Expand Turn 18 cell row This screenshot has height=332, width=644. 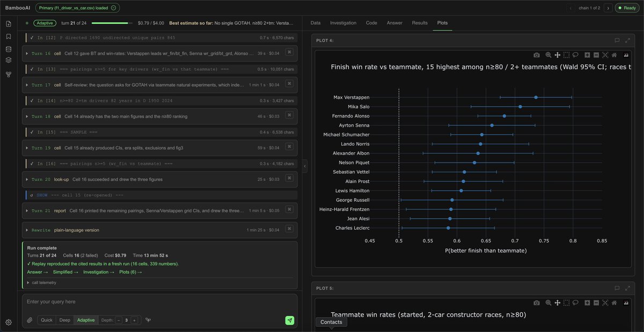[x=159, y=116]
